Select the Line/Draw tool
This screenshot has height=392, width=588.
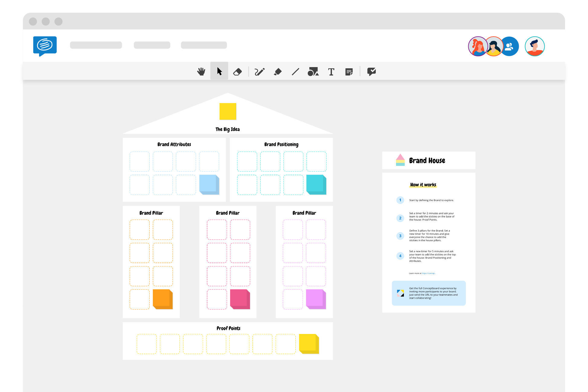pos(295,71)
